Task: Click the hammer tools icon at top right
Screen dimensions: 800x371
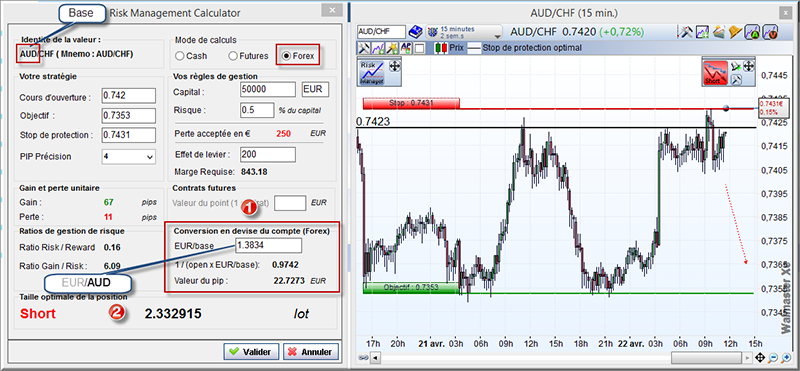Action: tap(685, 32)
